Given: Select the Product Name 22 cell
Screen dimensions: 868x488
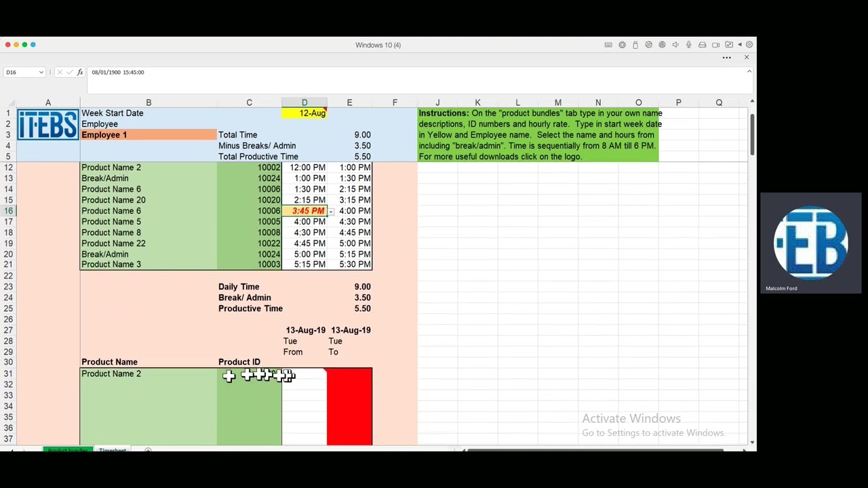Looking at the screenshot, I should click(149, 243).
